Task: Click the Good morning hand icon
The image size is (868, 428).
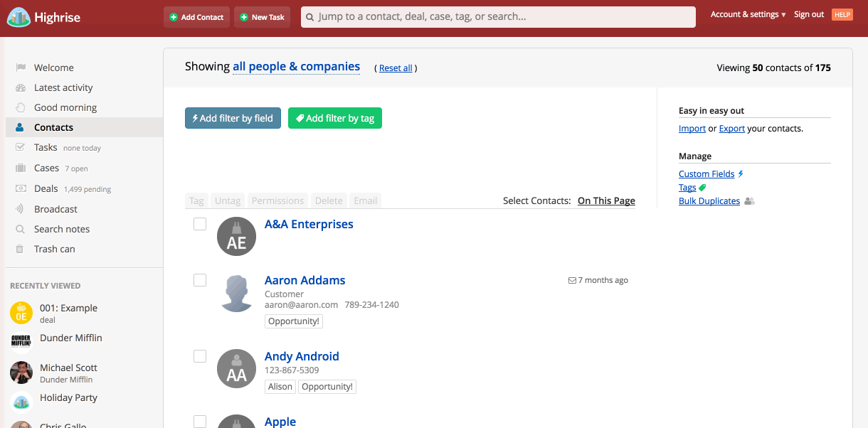Action: point(21,107)
